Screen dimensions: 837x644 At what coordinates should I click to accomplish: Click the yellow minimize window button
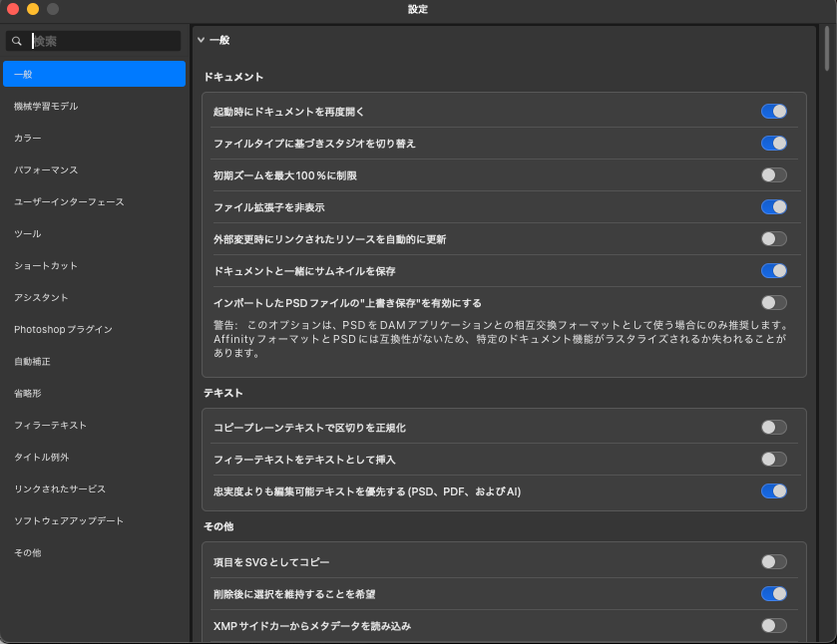tap(33, 9)
